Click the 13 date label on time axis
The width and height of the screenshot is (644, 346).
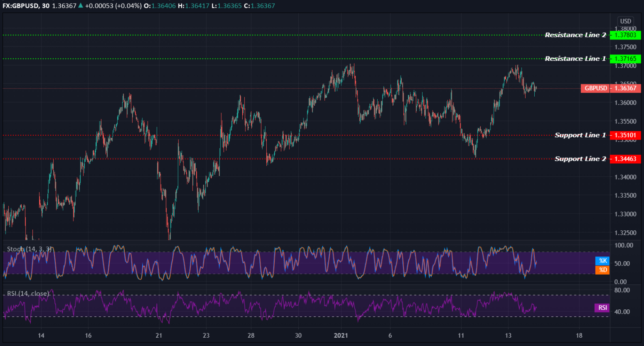(508, 335)
